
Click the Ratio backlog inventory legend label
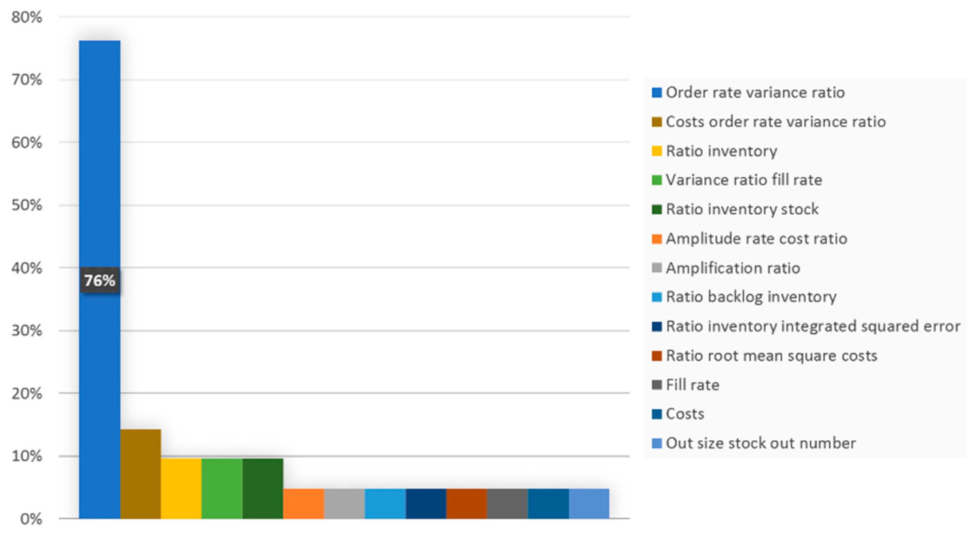coord(751,297)
